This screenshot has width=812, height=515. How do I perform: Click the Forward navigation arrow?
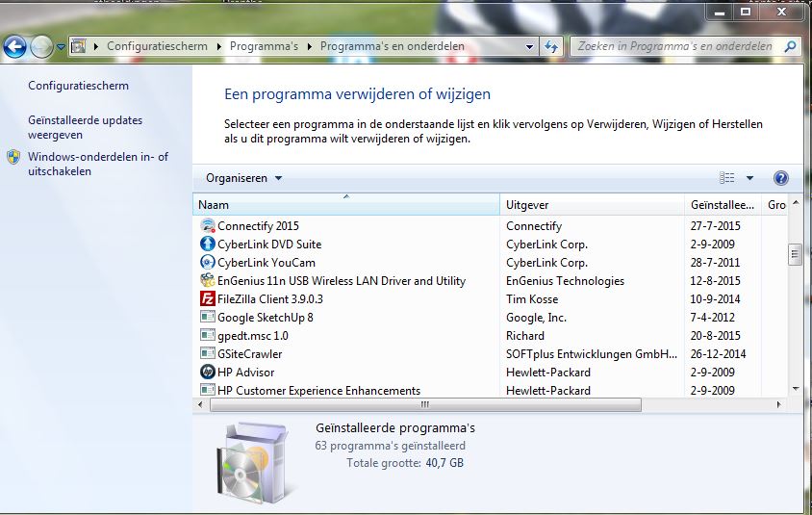[x=41, y=47]
